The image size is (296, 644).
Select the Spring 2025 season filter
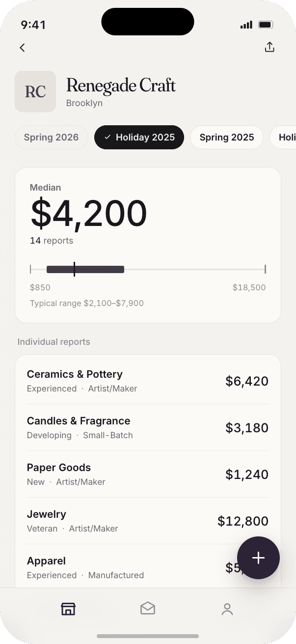pos(226,138)
